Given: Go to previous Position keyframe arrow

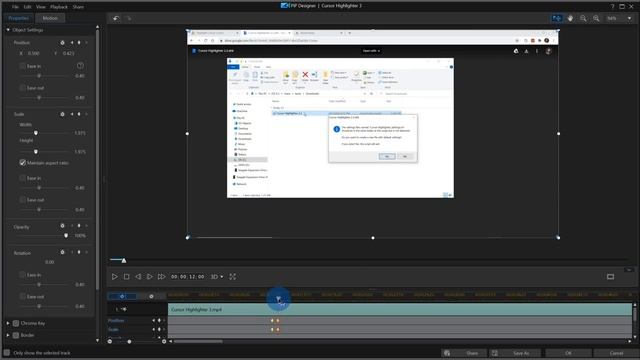Looking at the screenshot, I should tap(72, 42).
